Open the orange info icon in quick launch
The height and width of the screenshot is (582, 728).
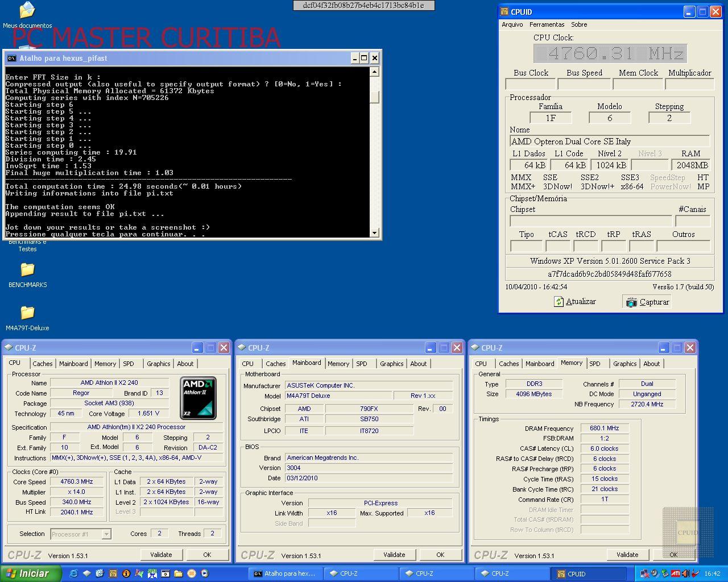126,573
